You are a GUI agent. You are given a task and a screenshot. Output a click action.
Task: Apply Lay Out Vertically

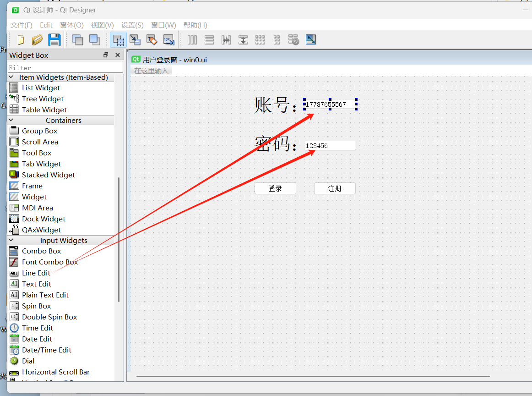click(x=209, y=40)
